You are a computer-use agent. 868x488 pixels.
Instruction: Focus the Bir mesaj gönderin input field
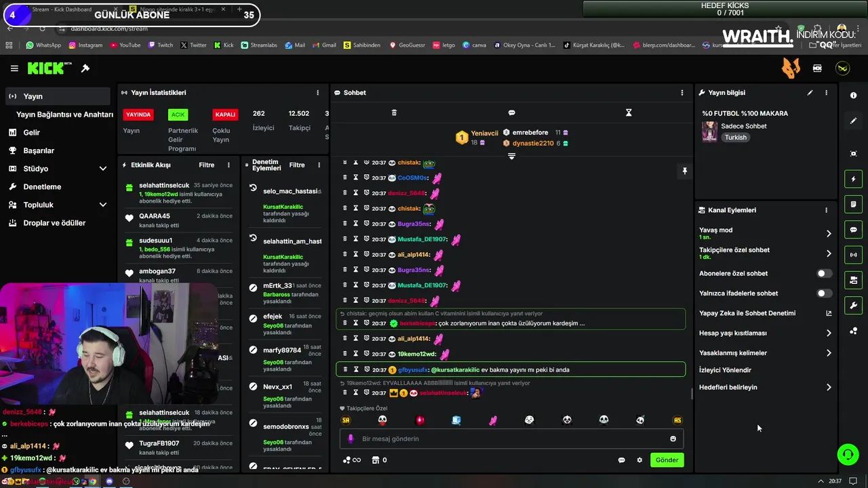512,439
